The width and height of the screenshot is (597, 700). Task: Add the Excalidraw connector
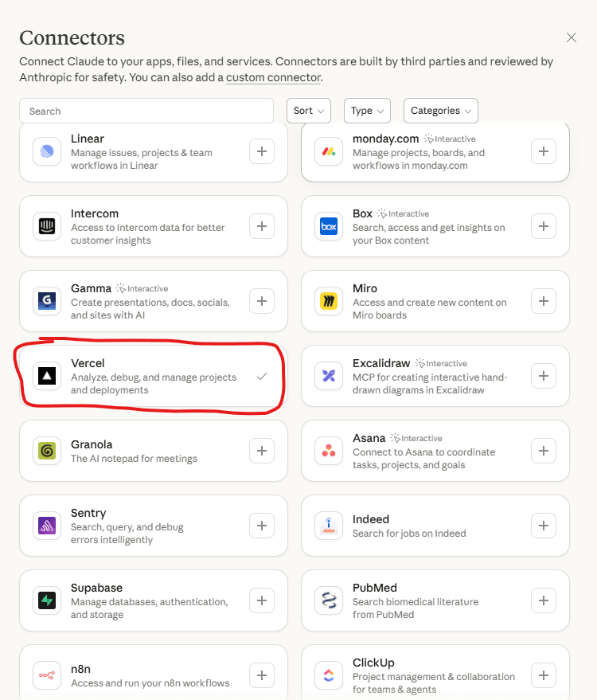coord(544,376)
